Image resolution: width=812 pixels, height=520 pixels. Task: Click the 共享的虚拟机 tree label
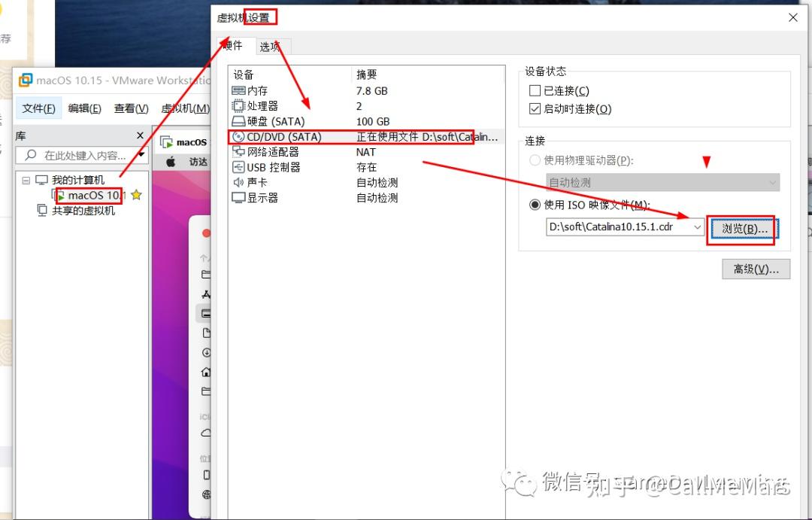pos(83,211)
